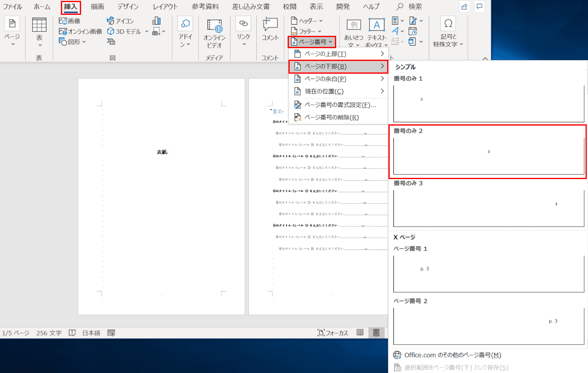
Task: Open the テキスト ボックス text box gallery
Action: 377,33
